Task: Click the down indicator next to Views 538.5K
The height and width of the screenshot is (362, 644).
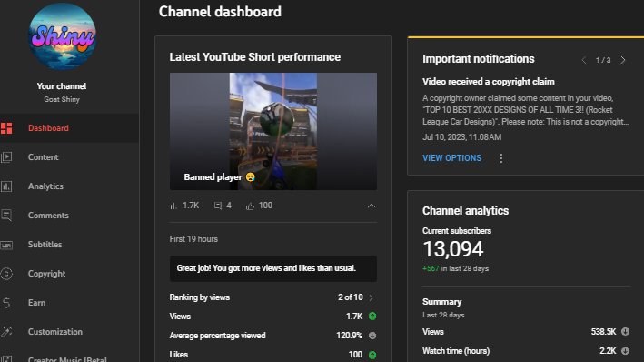Action: (625, 332)
